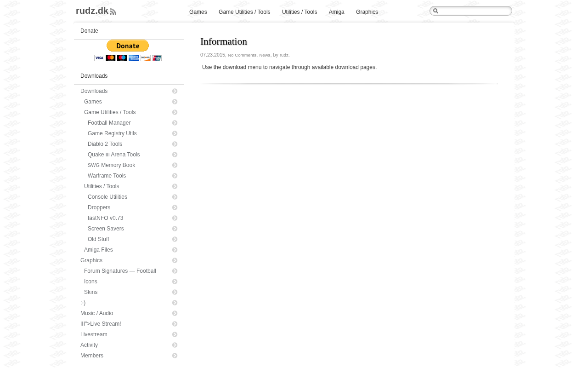Open the Amiga Files page
588x368 pixels.
98,250
